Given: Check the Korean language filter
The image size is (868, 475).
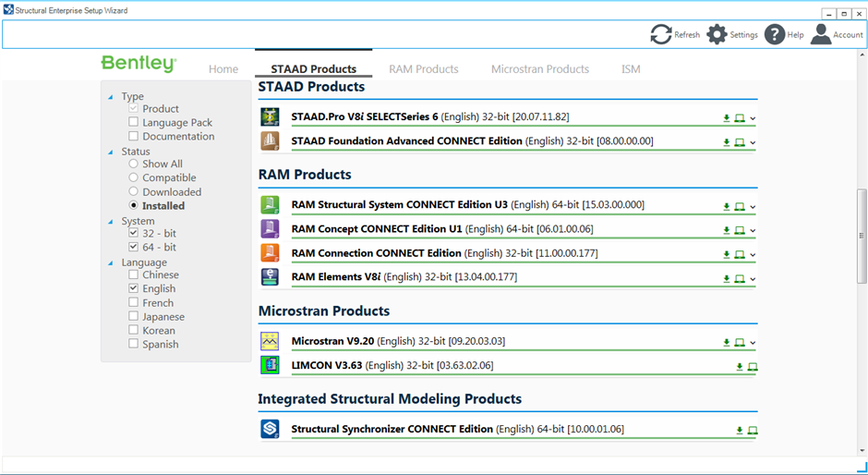Looking at the screenshot, I should [133, 330].
